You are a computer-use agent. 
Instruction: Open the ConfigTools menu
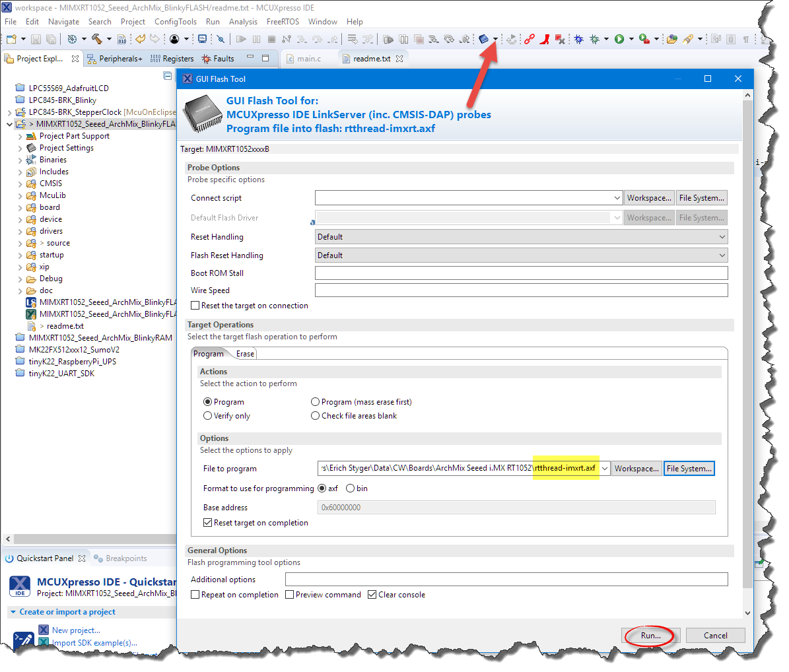tap(175, 22)
